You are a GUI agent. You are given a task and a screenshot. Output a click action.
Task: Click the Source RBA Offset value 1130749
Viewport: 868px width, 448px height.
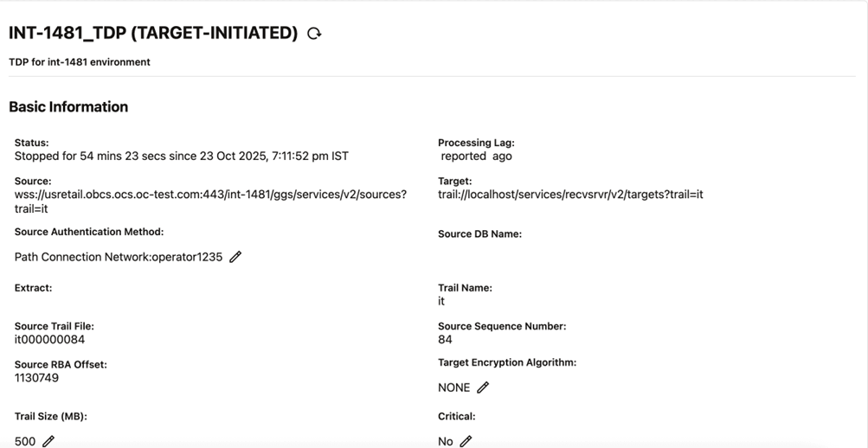point(37,378)
